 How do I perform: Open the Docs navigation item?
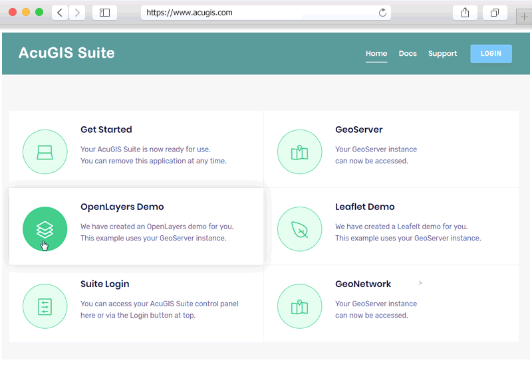(408, 54)
